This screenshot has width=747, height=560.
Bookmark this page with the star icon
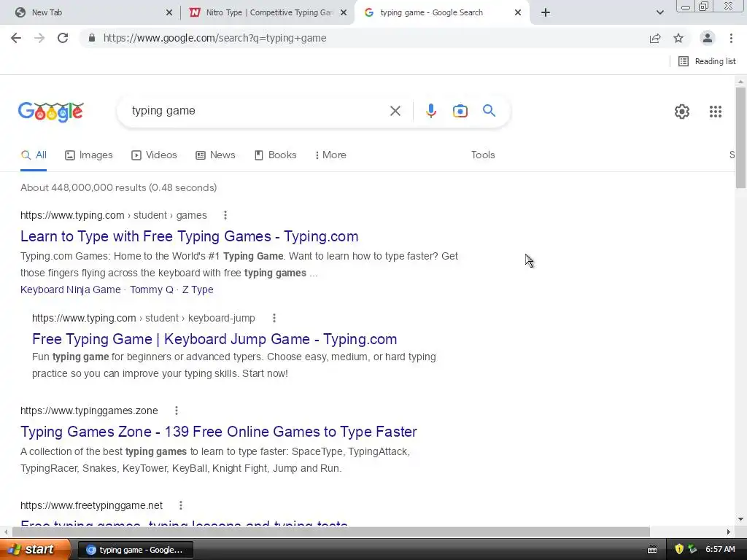pos(678,38)
